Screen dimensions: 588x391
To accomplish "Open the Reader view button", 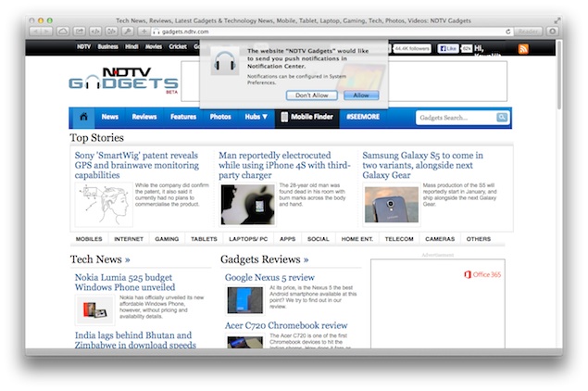I will 529,32.
